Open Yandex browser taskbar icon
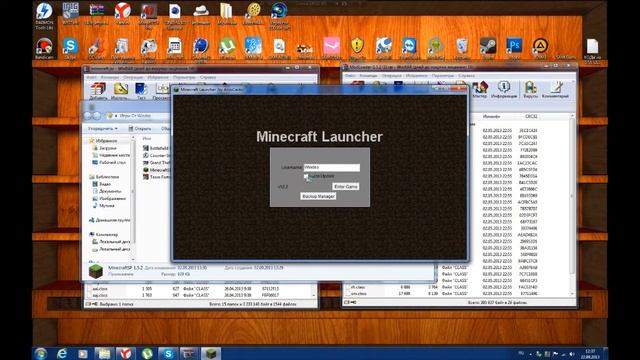This screenshot has width=640, height=360. (x=126, y=353)
